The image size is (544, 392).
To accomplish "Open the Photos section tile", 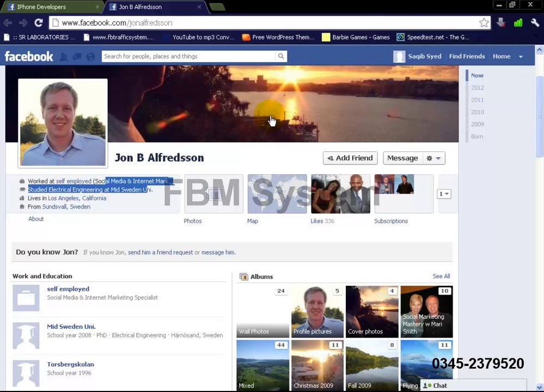I will (x=213, y=194).
